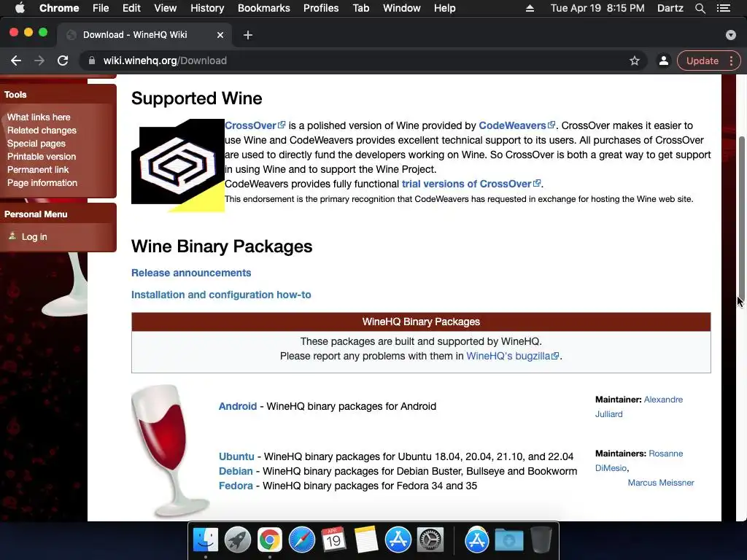The image size is (747, 560).
Task: Open Calendar in the Dock
Action: pyautogui.click(x=333, y=540)
